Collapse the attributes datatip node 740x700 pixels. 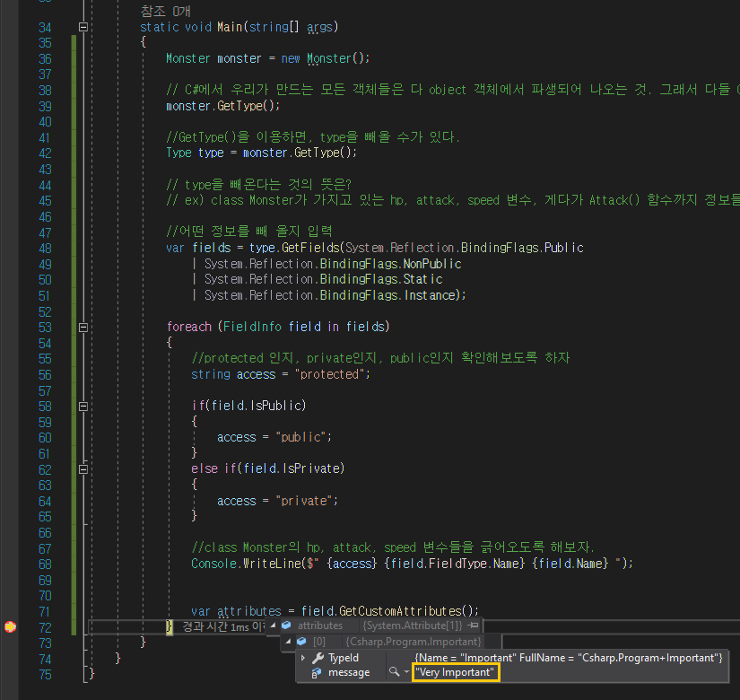[273, 626]
